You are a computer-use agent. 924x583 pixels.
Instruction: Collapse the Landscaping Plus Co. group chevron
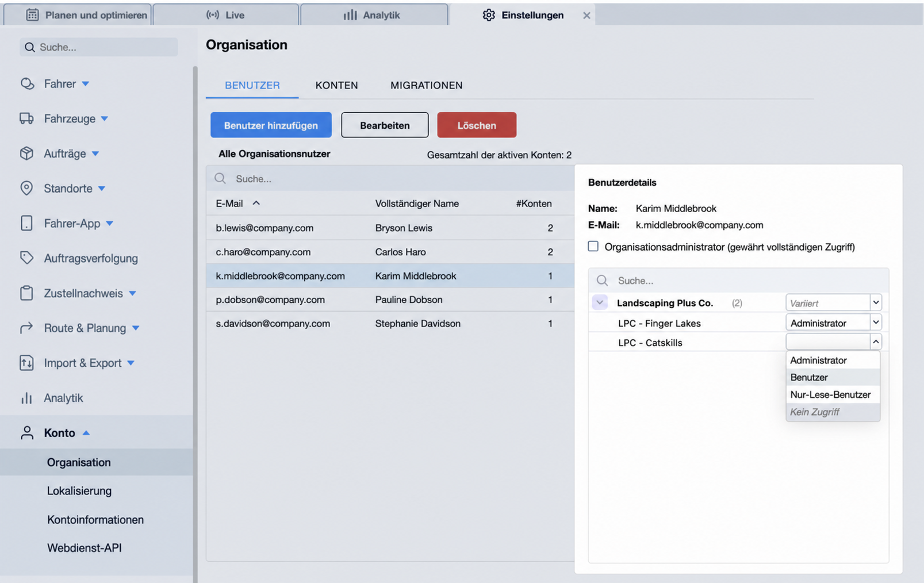[600, 302]
